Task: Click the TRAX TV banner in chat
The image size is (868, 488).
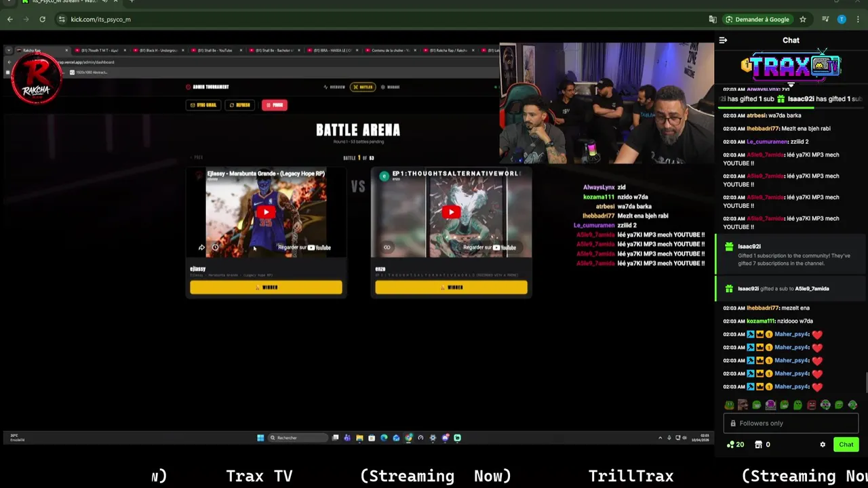Action: [791, 66]
